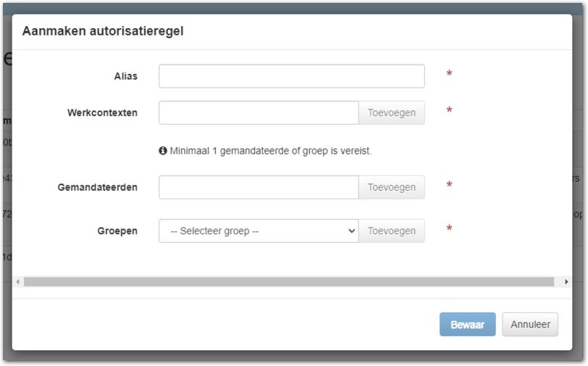This screenshot has height=366, width=588.
Task: Click the Alias field label
Action: pyautogui.click(x=125, y=76)
